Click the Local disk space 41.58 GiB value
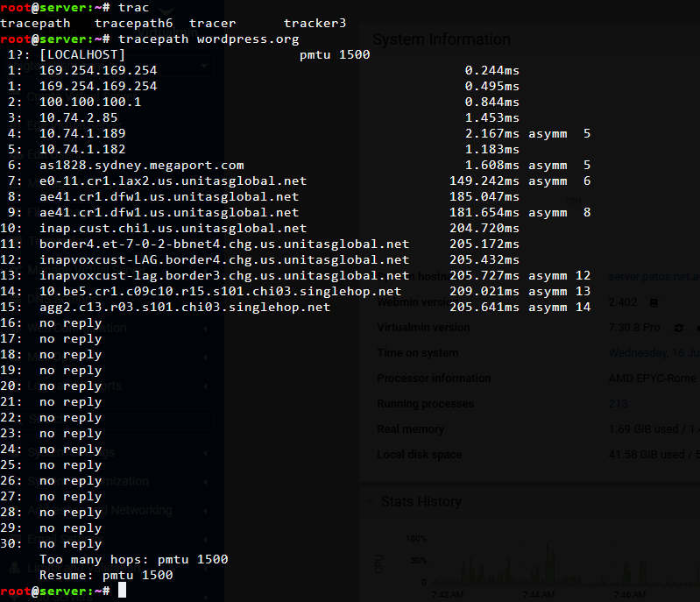This screenshot has height=602, width=700. click(654, 455)
